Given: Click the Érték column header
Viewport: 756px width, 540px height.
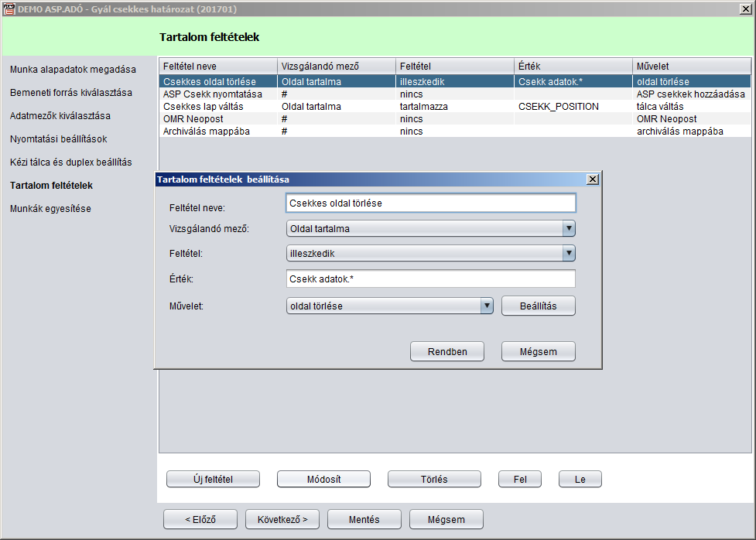Looking at the screenshot, I should [x=573, y=66].
